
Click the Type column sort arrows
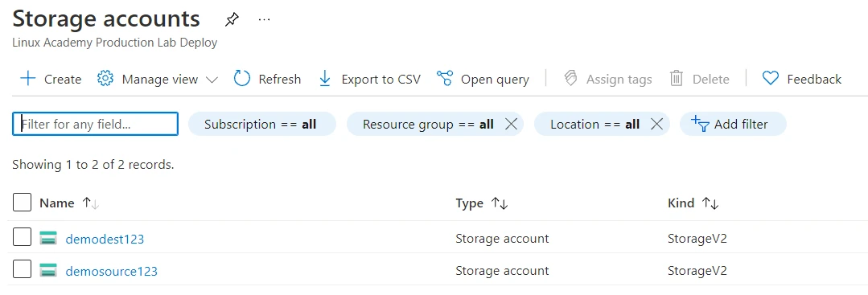click(500, 203)
